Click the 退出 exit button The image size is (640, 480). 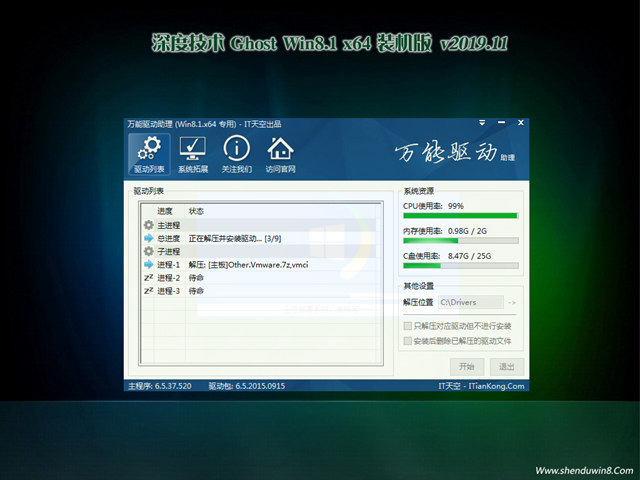[506, 366]
